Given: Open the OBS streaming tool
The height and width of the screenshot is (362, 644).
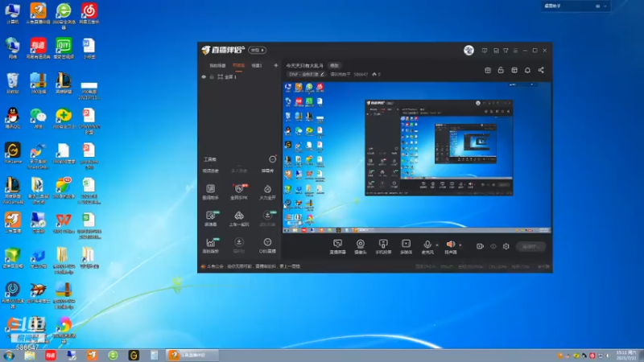Looking at the screenshot, I should pos(267,245).
